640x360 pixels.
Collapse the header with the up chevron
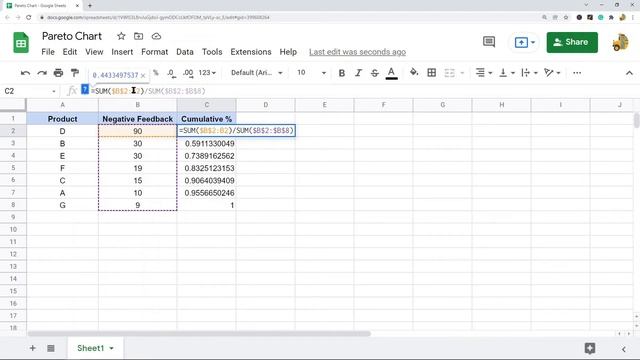pos(629,73)
